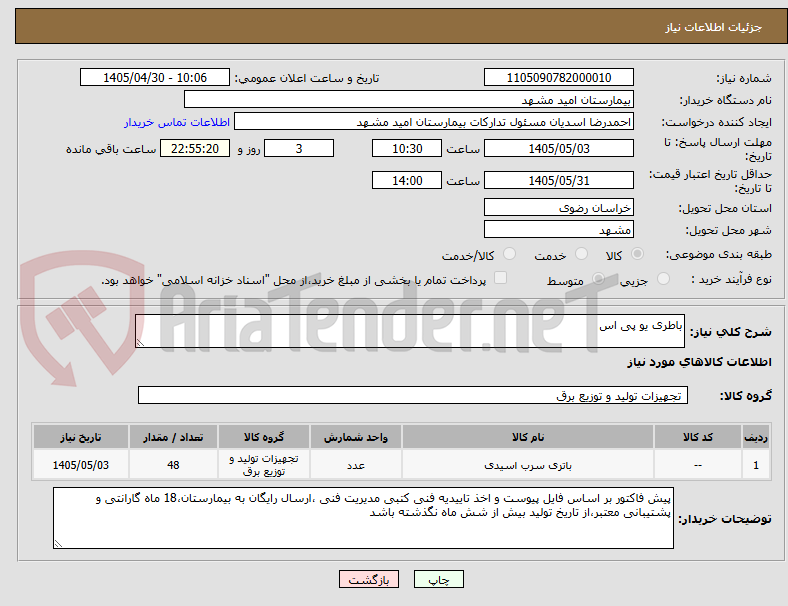Click the quantity cell 48
The image size is (788, 606).
pos(173,465)
